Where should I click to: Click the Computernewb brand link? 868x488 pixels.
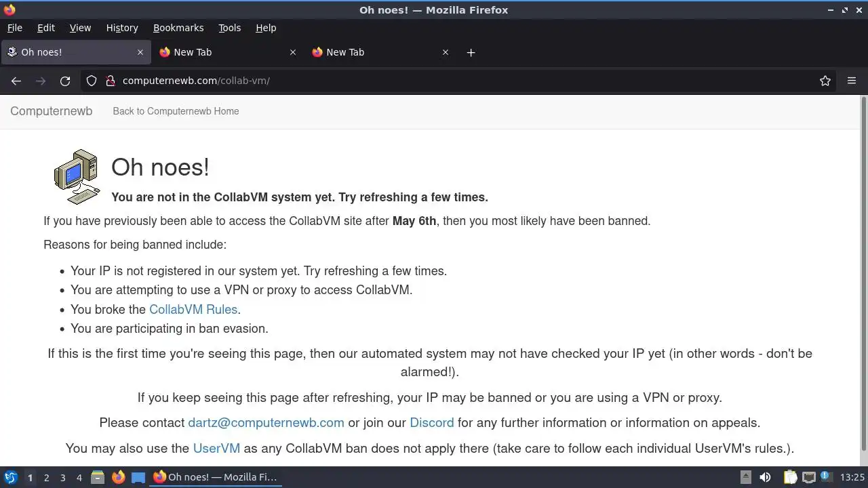pos(51,111)
